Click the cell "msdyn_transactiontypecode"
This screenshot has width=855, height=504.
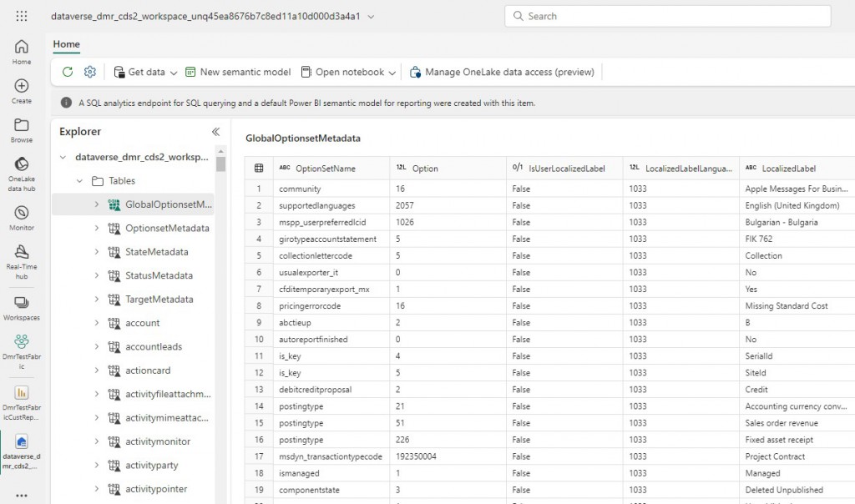tap(331, 456)
